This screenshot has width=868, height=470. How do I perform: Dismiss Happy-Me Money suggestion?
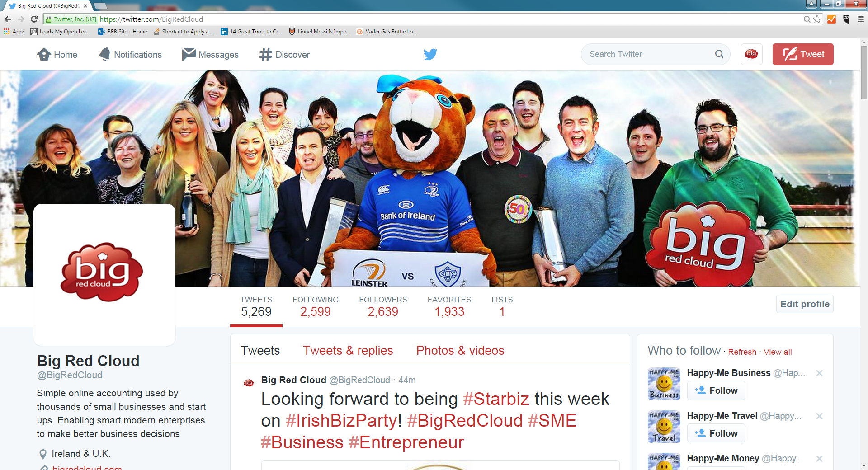(x=819, y=459)
